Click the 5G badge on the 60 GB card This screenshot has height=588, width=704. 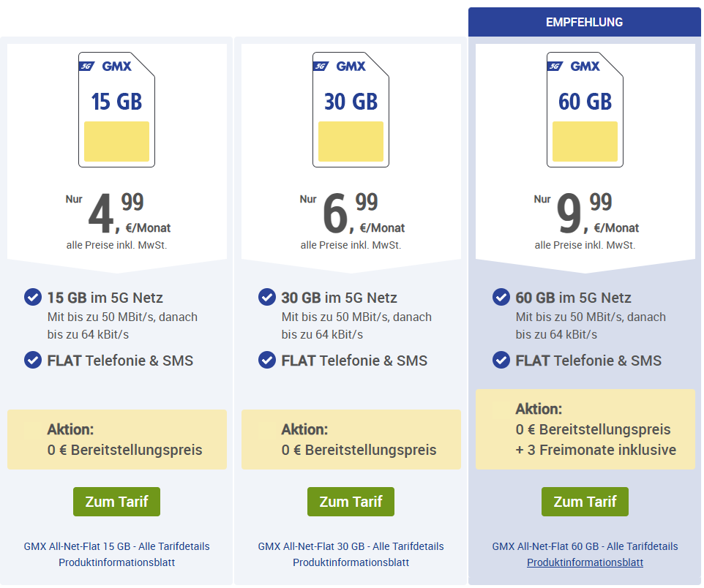[555, 67]
